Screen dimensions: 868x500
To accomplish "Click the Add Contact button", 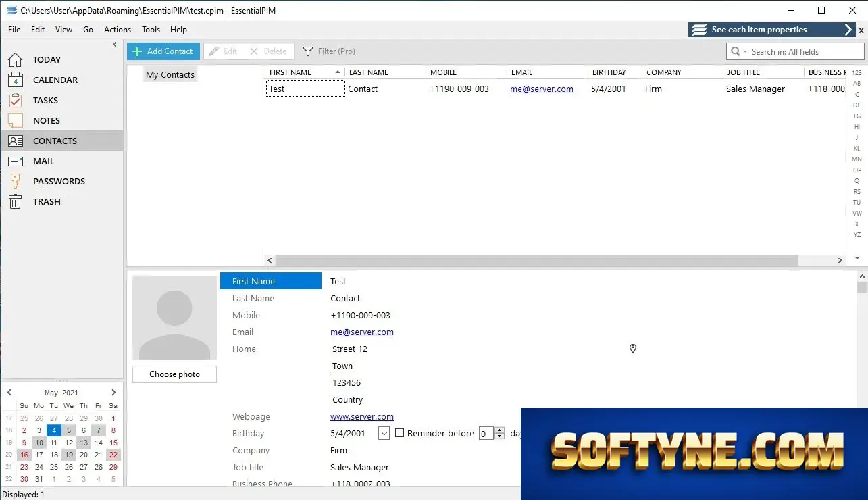I will click(163, 51).
